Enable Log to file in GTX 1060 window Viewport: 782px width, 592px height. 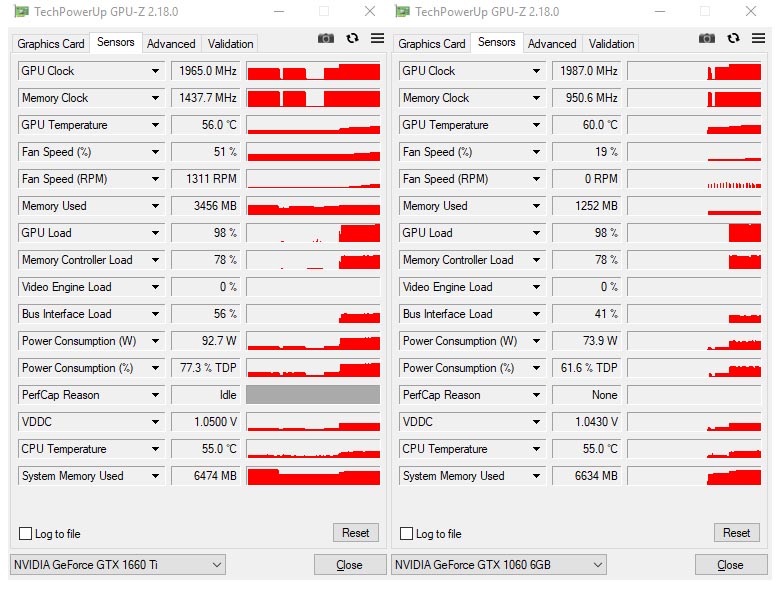[x=406, y=534]
